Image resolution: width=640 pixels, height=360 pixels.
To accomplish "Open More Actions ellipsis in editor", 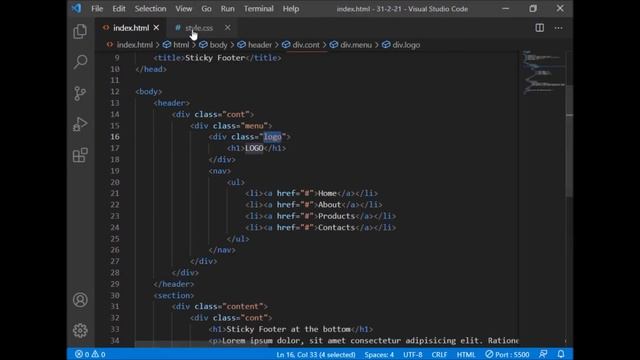I will pos(558,28).
